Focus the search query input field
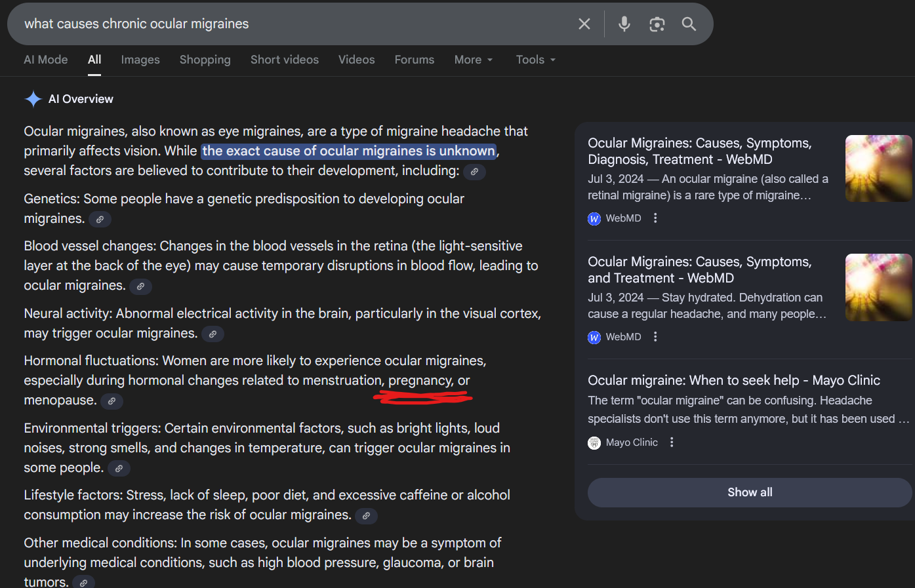The width and height of the screenshot is (915, 588). tap(295, 24)
